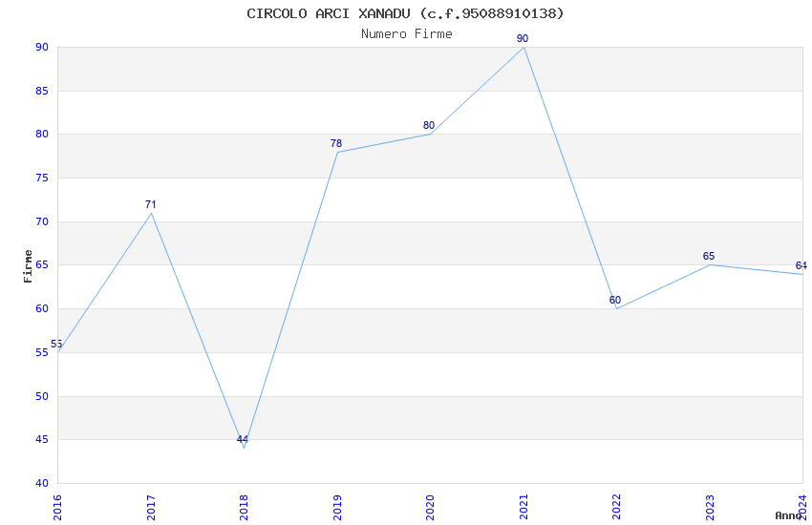
Task: Click the subtitle Numero Firme
Action: pyautogui.click(x=407, y=34)
